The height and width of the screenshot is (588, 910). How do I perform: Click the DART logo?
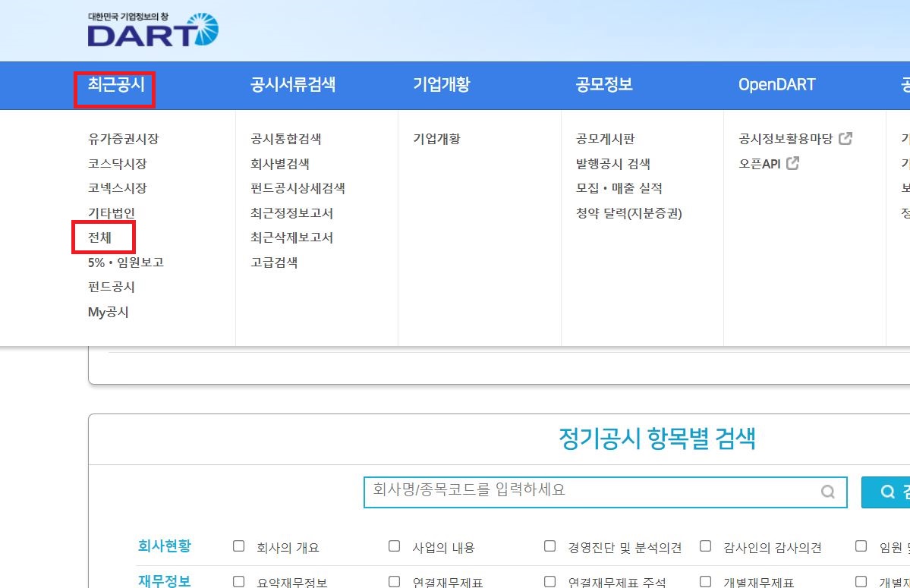tap(150, 30)
